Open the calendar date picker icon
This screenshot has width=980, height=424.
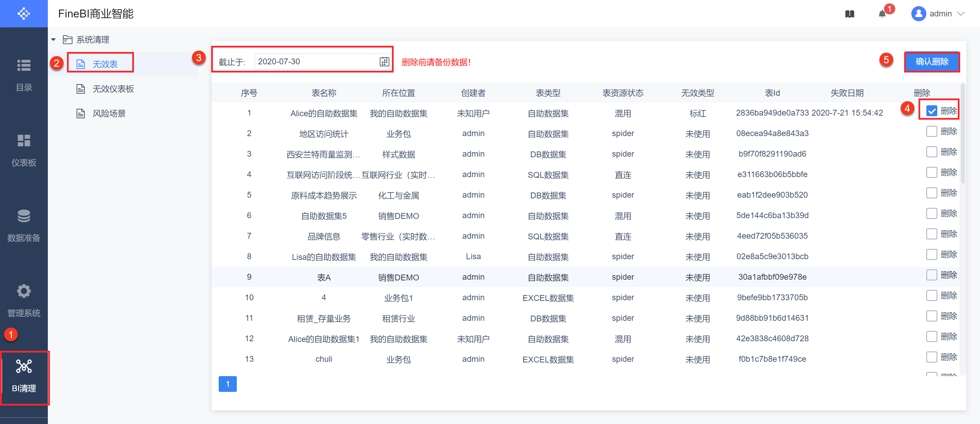pyautogui.click(x=384, y=62)
